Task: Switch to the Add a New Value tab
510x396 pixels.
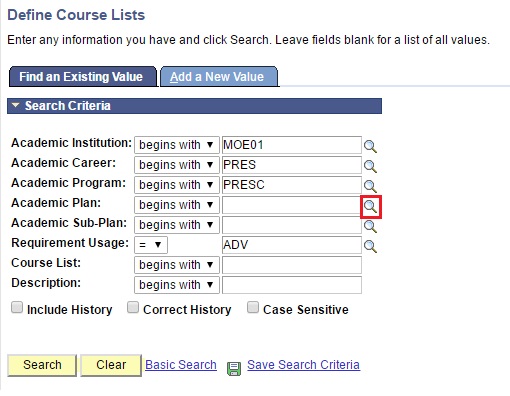Action: pyautogui.click(x=219, y=77)
